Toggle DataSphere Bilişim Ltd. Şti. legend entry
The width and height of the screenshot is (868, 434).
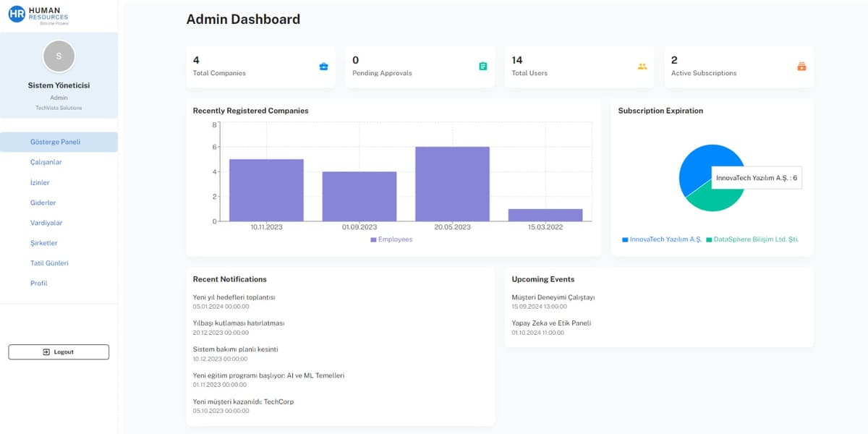752,239
